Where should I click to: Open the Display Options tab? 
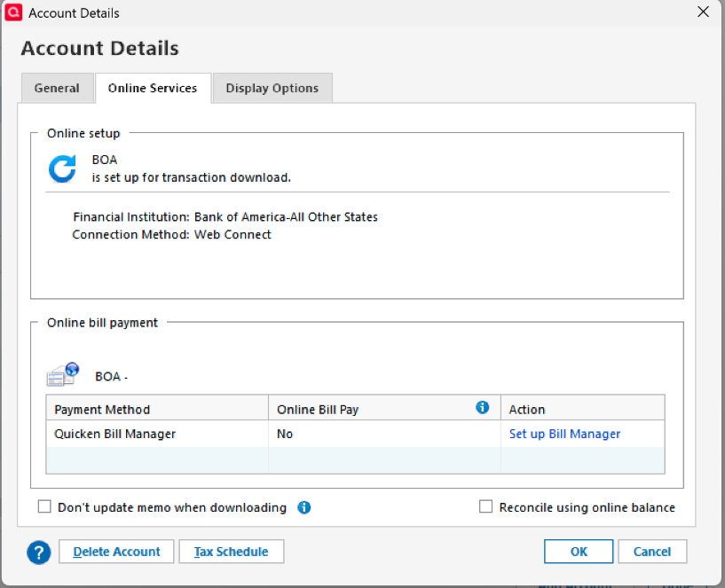point(272,89)
